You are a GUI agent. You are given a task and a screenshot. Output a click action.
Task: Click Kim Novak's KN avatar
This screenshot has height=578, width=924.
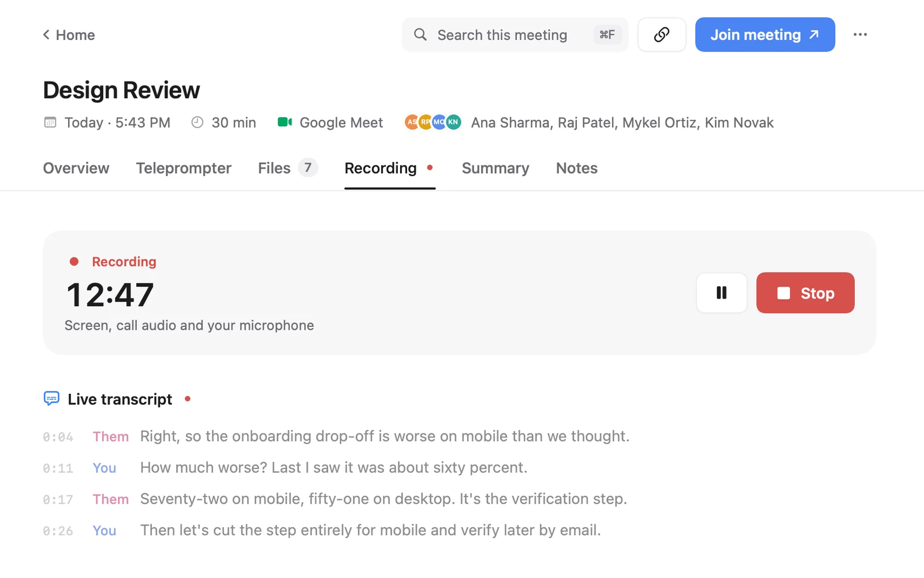[454, 122]
